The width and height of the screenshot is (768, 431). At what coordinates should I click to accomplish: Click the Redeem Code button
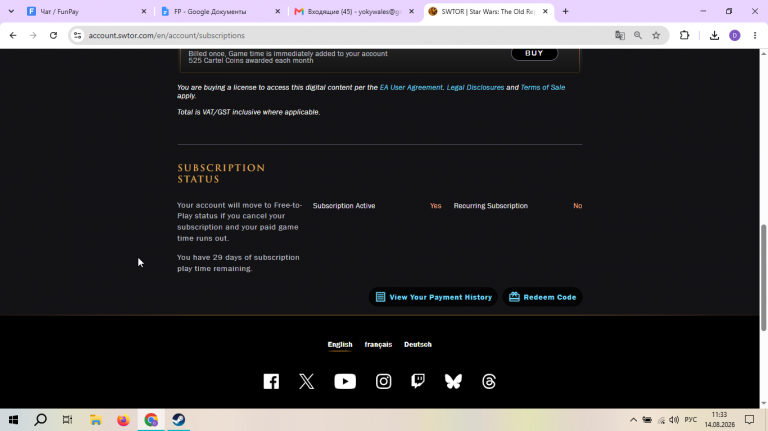point(542,297)
